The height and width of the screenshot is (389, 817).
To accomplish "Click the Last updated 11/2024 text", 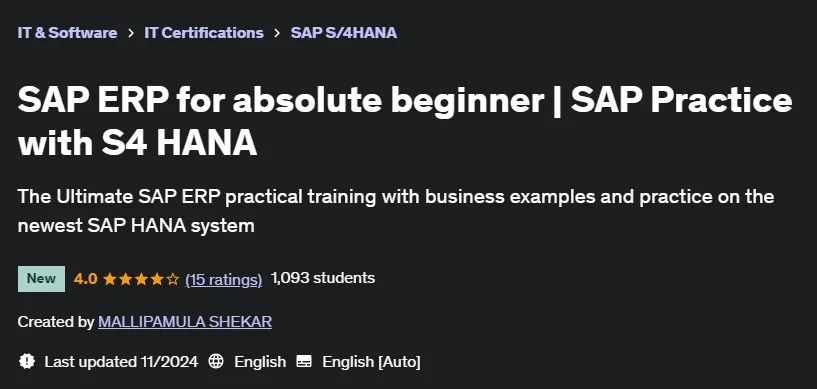I will 121,361.
